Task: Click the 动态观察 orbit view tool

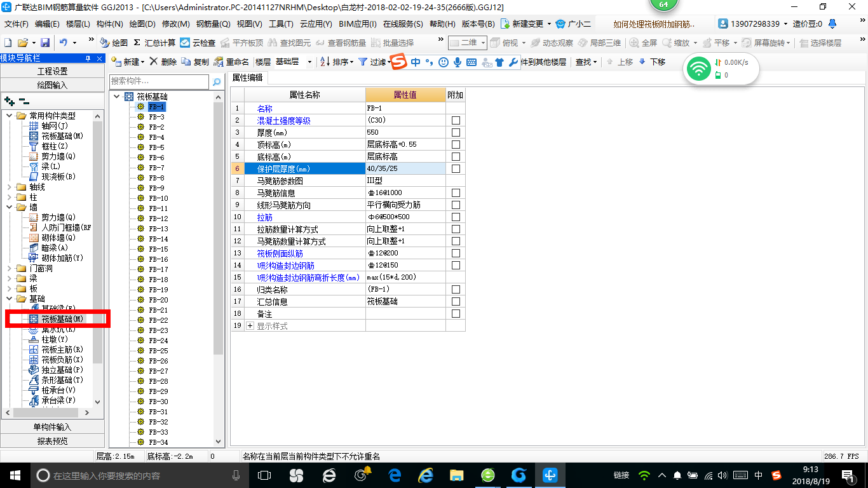Action: click(x=552, y=43)
